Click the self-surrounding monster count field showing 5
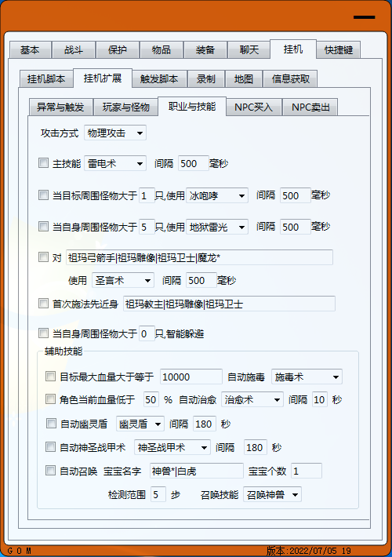 tap(147, 227)
